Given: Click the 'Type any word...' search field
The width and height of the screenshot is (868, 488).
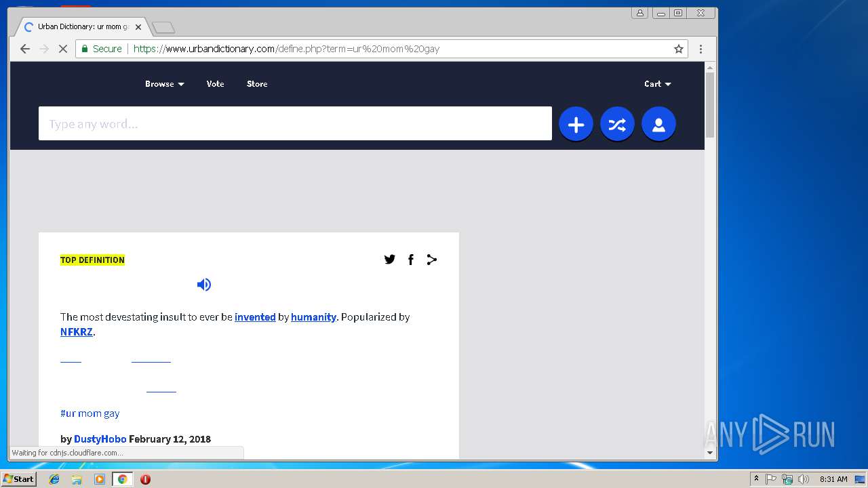Looking at the screenshot, I should pyautogui.click(x=295, y=123).
